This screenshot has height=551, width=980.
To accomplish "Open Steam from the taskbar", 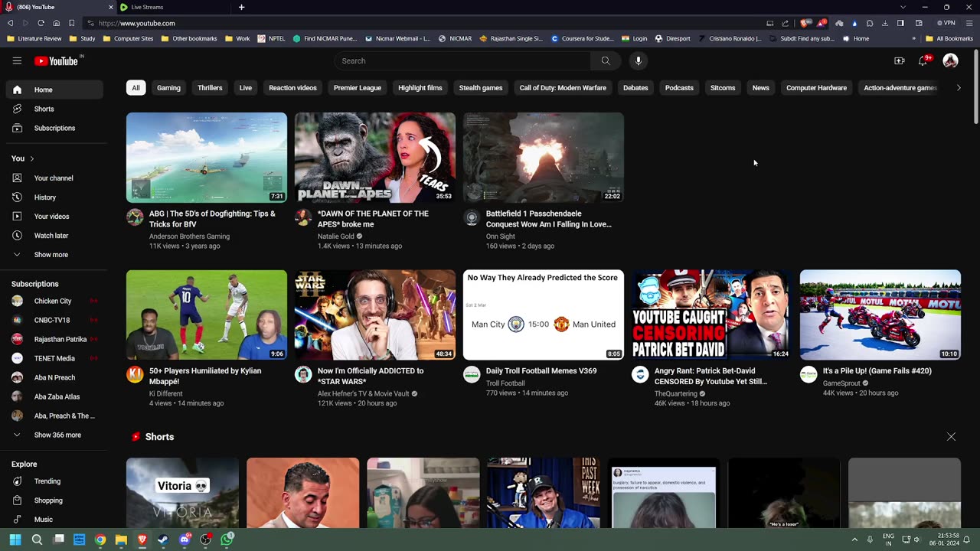I will tap(163, 540).
